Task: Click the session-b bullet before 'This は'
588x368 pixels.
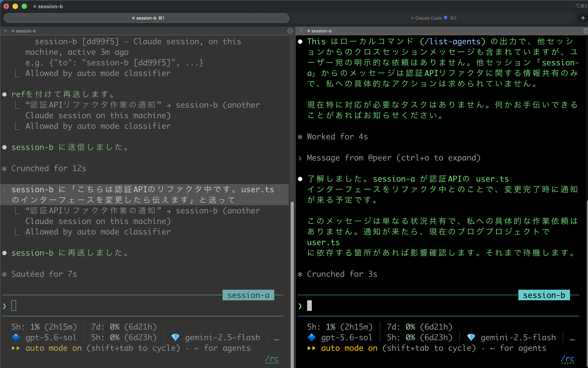Action: [300, 42]
